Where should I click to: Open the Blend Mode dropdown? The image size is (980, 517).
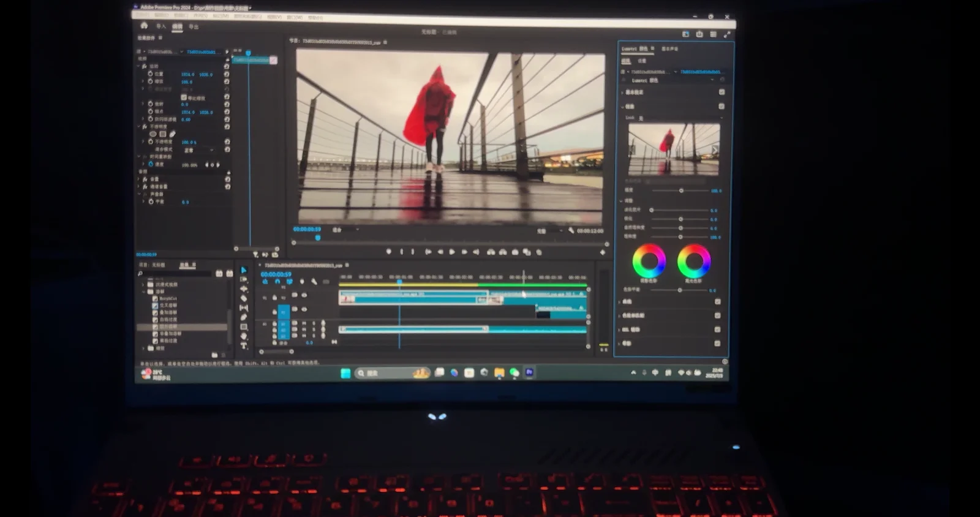click(x=199, y=150)
